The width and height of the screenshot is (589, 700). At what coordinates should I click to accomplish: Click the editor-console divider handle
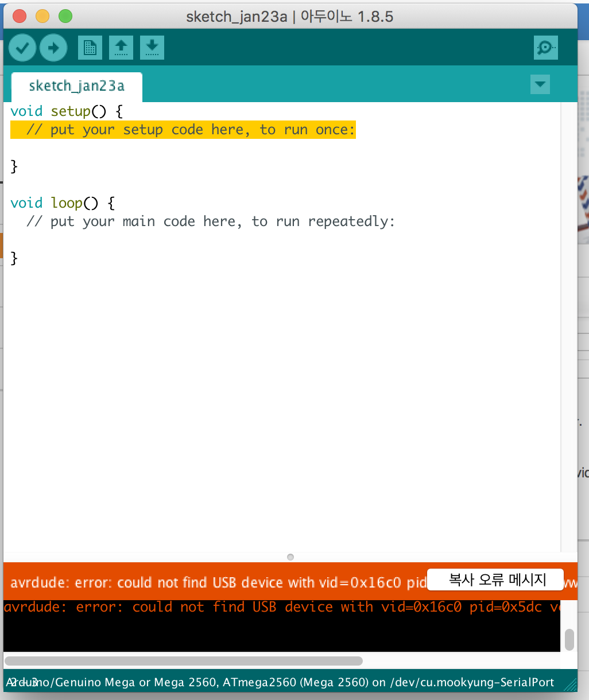[x=290, y=557]
